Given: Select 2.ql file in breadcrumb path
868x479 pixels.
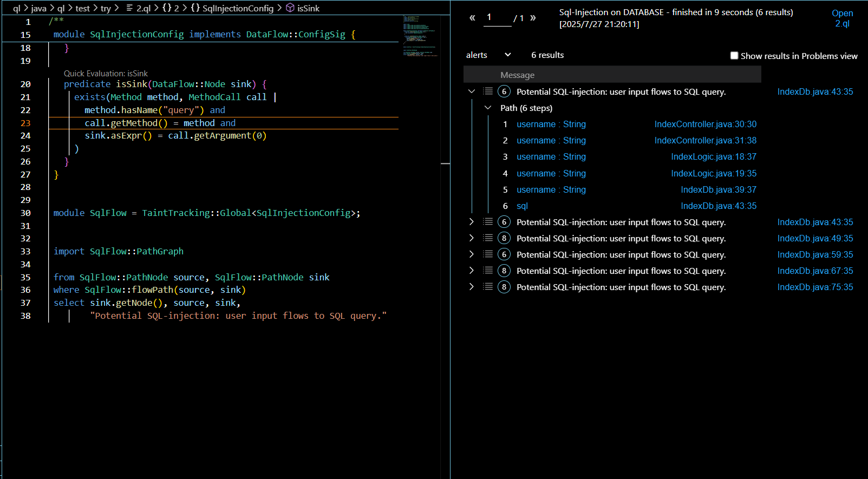Looking at the screenshot, I should [143, 8].
